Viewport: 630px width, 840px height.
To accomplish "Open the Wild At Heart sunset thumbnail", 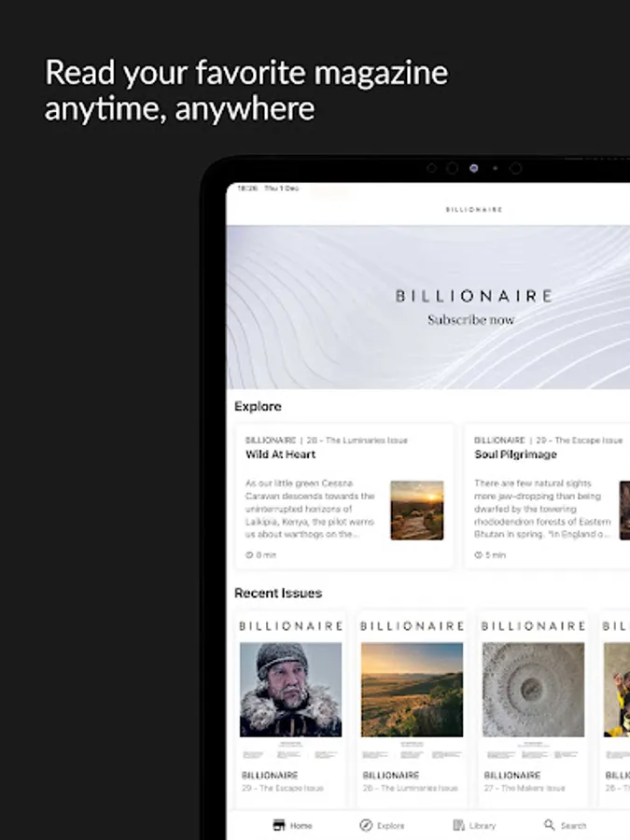I will pos(417,510).
